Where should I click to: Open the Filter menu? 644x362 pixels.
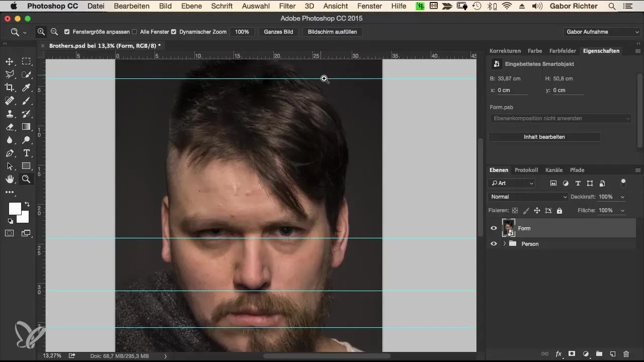pyautogui.click(x=287, y=6)
